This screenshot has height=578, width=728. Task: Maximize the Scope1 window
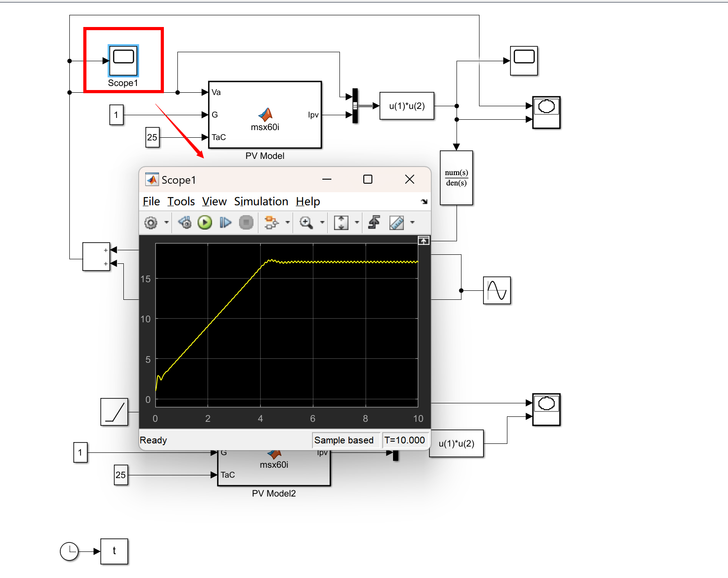[x=368, y=179]
